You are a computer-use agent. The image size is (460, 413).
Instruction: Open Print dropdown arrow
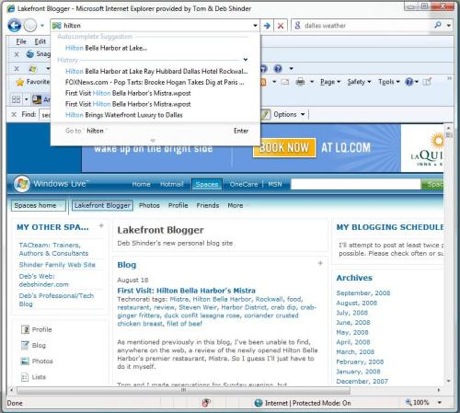312,82
